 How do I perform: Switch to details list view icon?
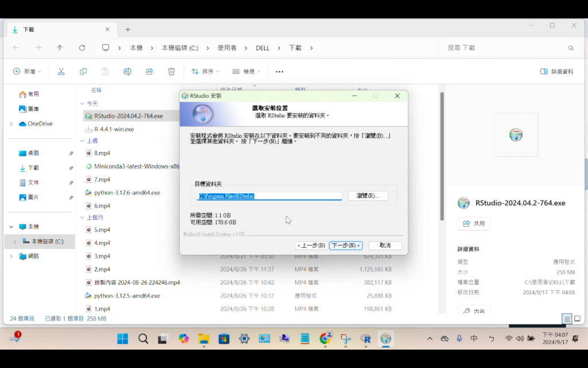567,319
